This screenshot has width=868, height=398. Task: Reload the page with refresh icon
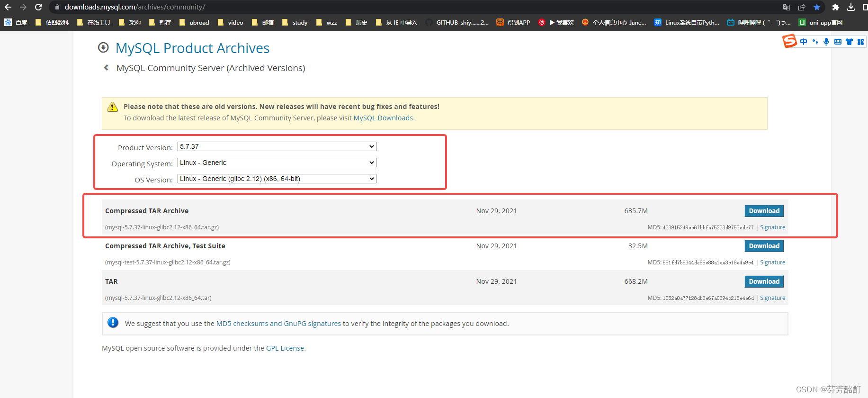click(38, 7)
